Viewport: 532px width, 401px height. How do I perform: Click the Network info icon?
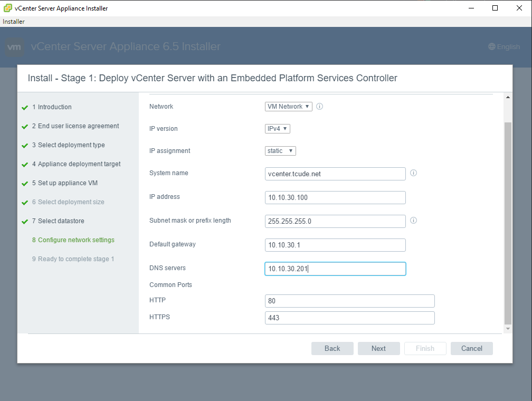coord(319,107)
